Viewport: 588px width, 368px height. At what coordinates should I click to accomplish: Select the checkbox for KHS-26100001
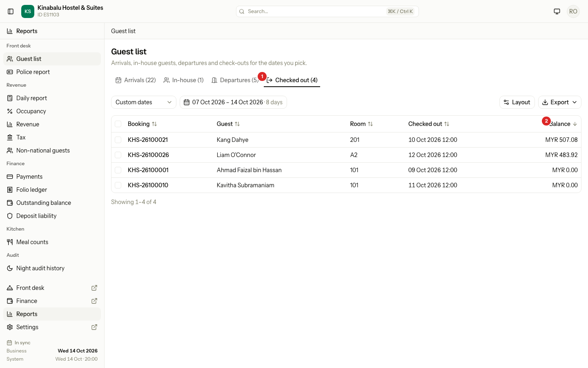tap(118, 170)
